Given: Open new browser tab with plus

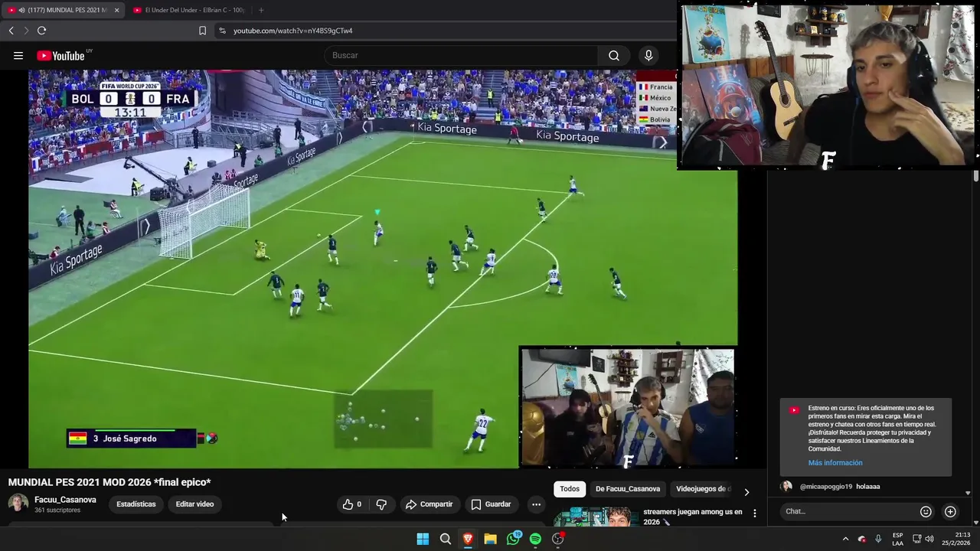Looking at the screenshot, I should click(261, 10).
